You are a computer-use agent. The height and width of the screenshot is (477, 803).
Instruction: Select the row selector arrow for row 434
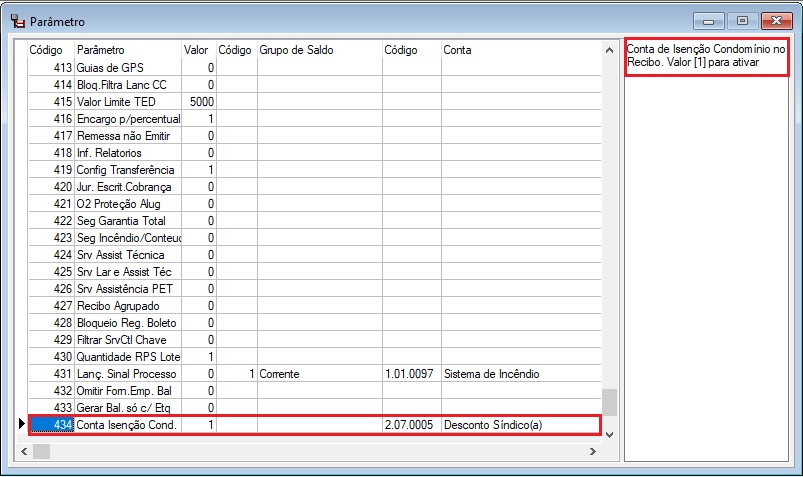[x=22, y=424]
